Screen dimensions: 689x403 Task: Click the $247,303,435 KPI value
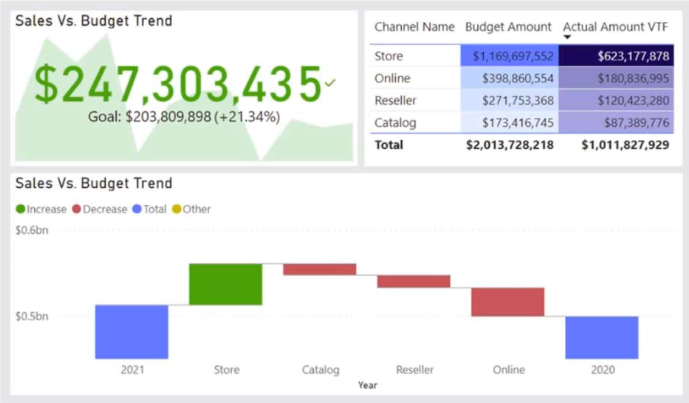click(x=178, y=84)
